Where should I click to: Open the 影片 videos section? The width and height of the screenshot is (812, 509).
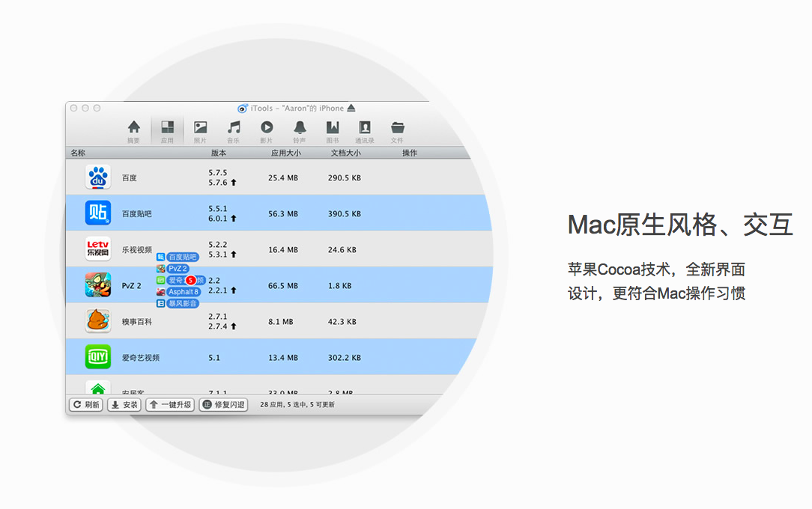(x=267, y=132)
